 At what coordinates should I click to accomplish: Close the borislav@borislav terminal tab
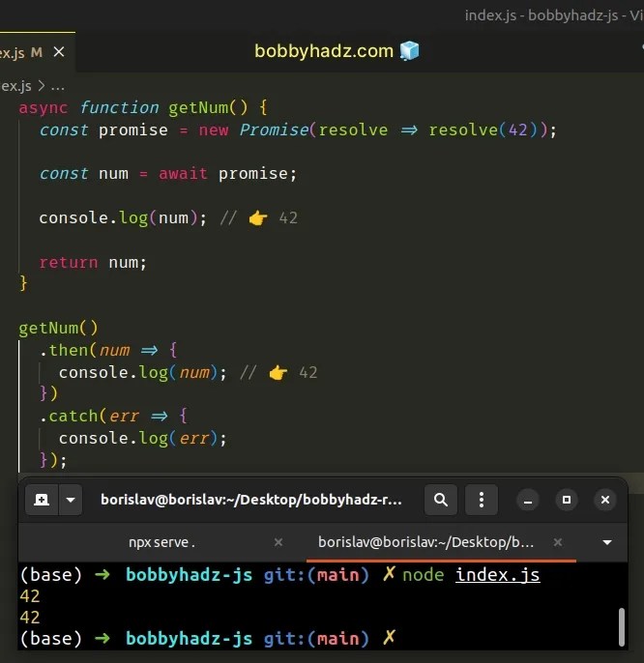(558, 542)
